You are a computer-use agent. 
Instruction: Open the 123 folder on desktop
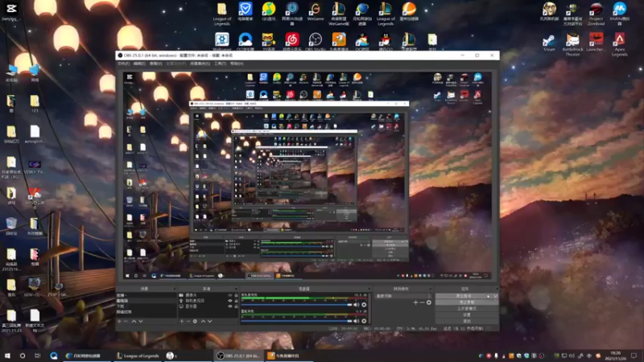point(35,104)
